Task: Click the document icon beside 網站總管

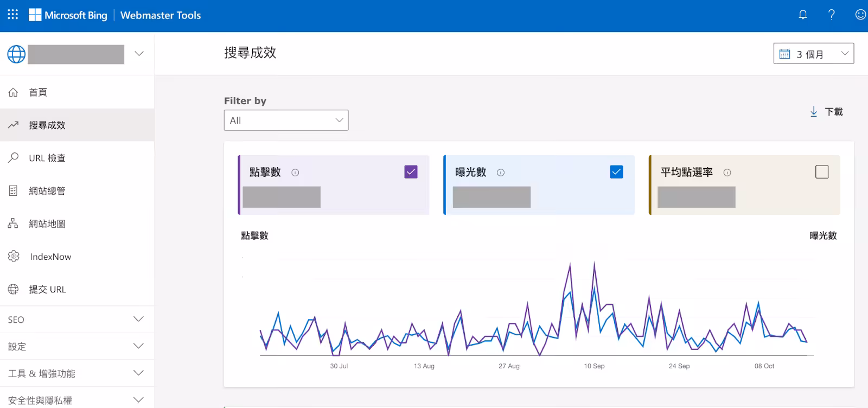Action: tap(14, 190)
